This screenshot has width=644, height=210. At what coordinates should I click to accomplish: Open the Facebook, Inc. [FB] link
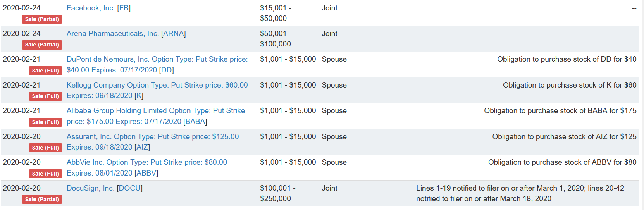(x=98, y=8)
